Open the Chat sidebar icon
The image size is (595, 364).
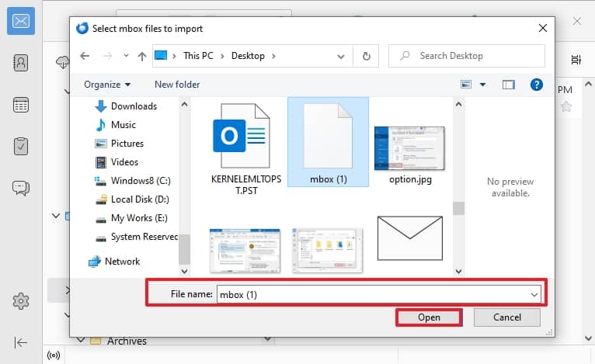pos(21,188)
